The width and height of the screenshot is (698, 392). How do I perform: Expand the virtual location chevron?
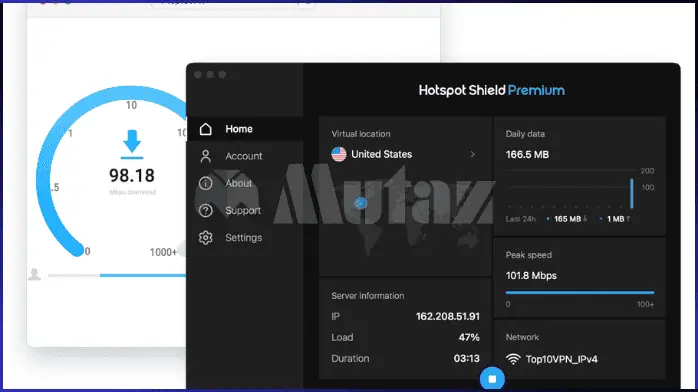click(472, 154)
